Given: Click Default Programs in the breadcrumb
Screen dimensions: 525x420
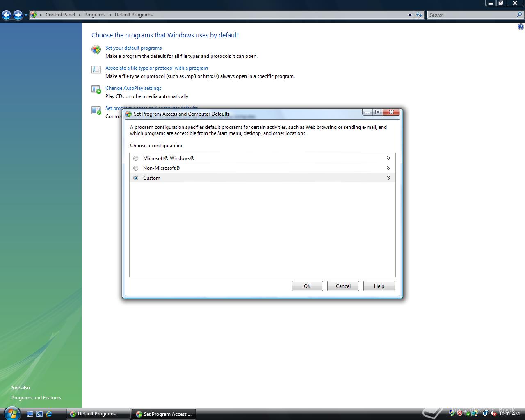Looking at the screenshot, I should coord(133,15).
